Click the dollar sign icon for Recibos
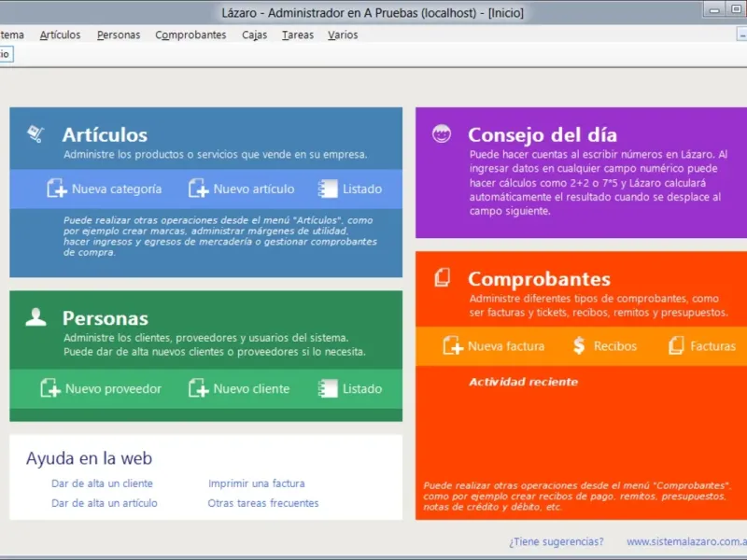The image size is (747, 560). (x=579, y=345)
